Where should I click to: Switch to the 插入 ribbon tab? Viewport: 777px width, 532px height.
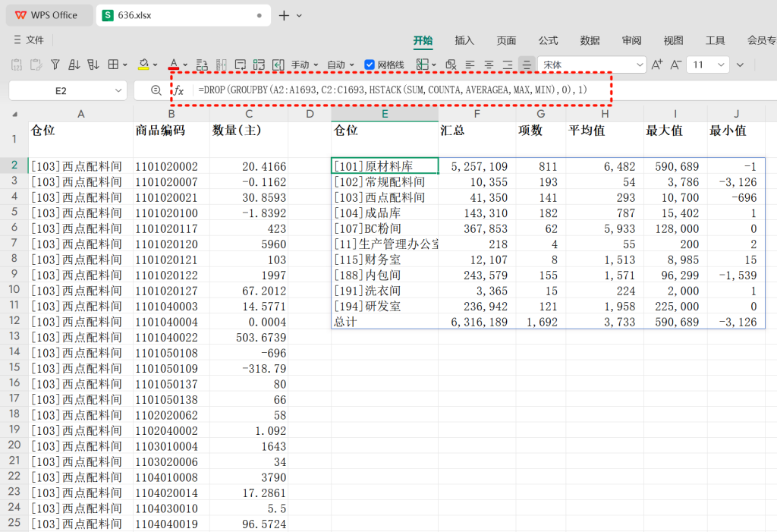click(464, 40)
